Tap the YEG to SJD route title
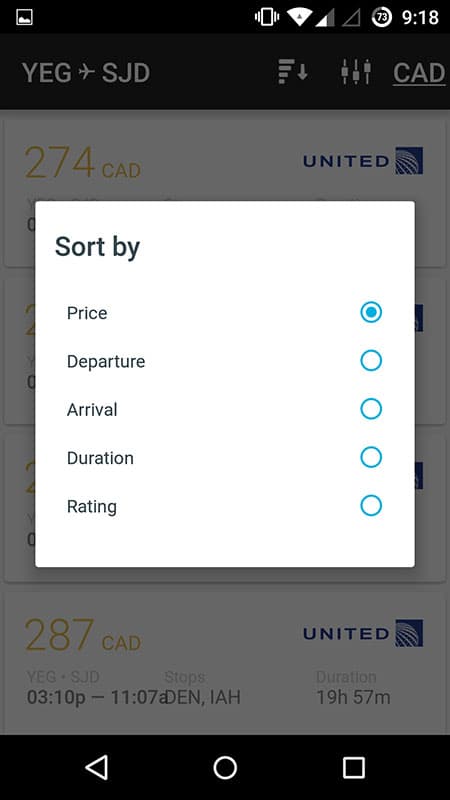Image resolution: width=450 pixels, height=800 pixels. [86, 72]
